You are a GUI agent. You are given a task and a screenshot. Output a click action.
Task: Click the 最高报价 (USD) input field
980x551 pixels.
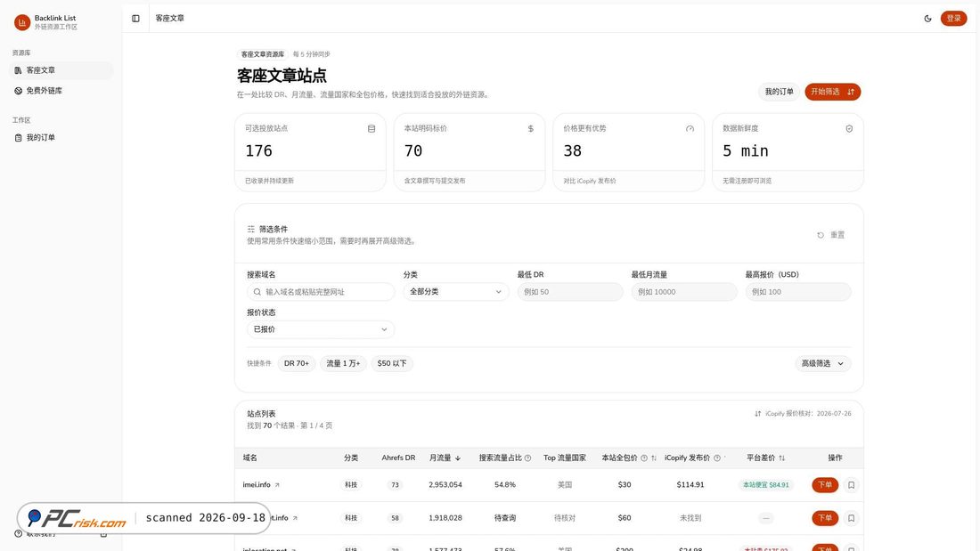tap(798, 292)
